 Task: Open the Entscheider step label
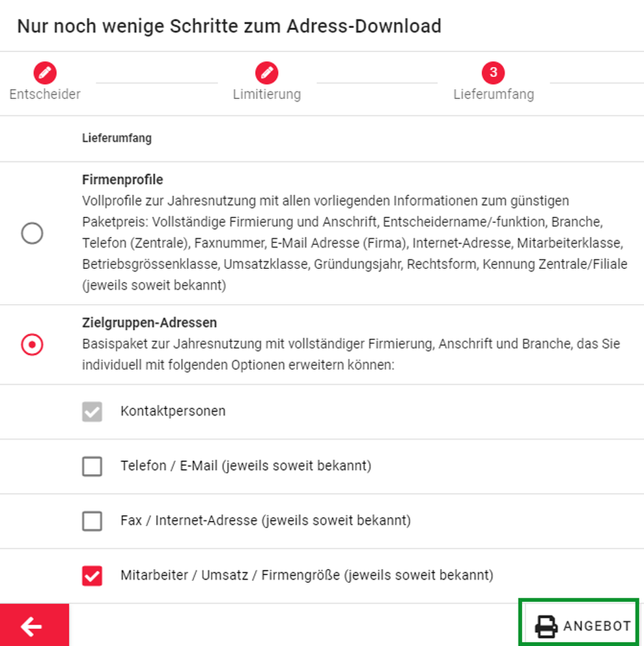point(45,94)
